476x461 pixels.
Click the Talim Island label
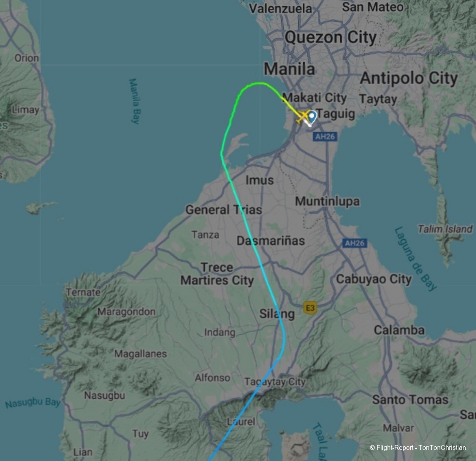(445, 229)
